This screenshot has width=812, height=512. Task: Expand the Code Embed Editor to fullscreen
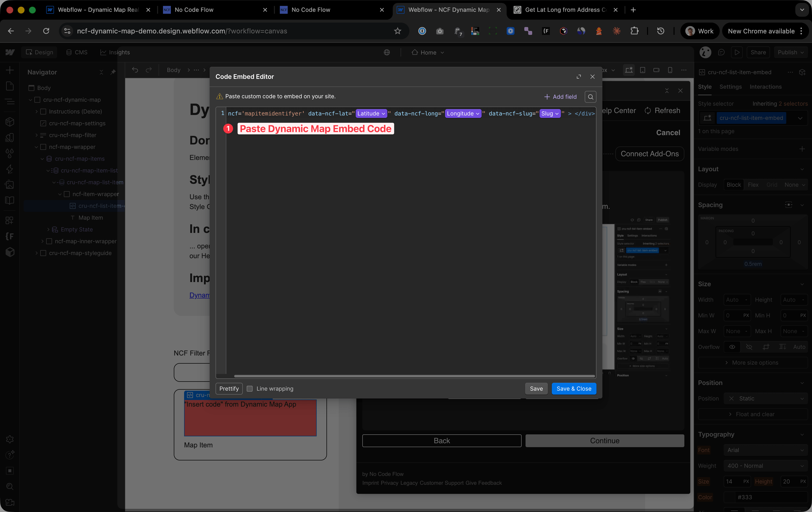(x=579, y=77)
